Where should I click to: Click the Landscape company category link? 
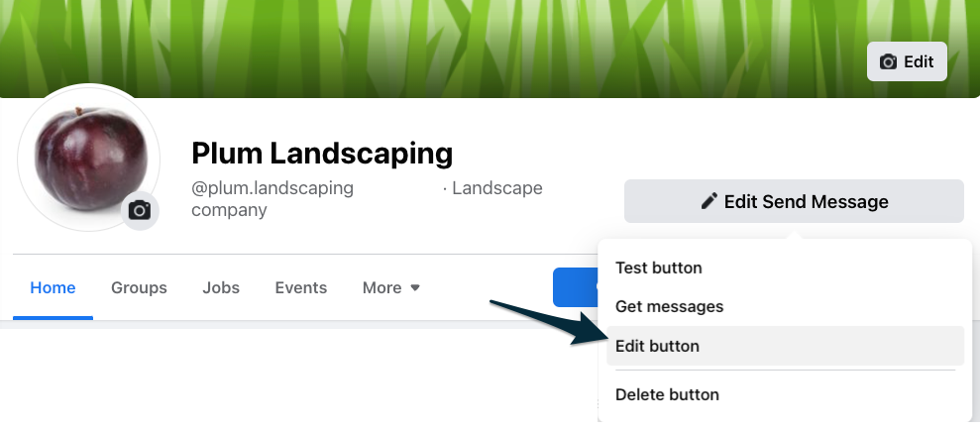pyautogui.click(x=367, y=198)
